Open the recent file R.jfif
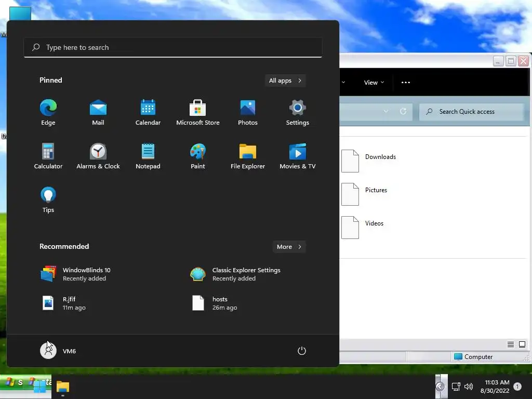The width and height of the screenshot is (532, 399). [63, 303]
